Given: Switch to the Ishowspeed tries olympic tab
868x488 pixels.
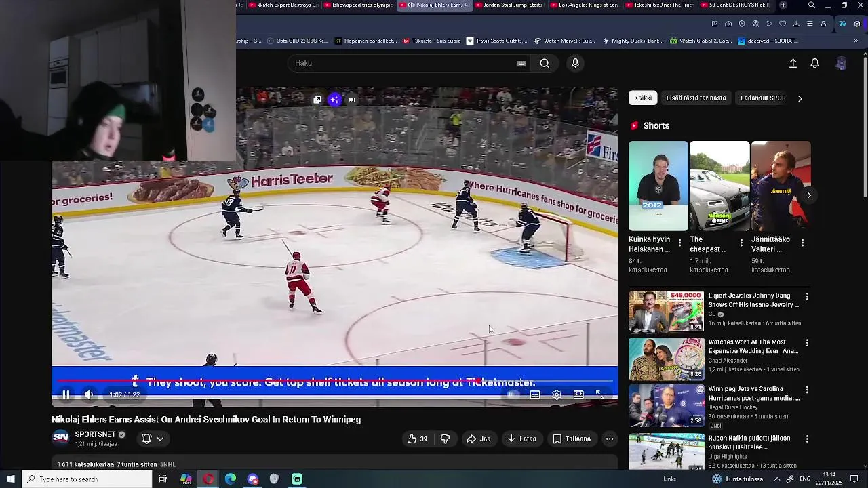Looking at the screenshot, I should pyautogui.click(x=357, y=5).
